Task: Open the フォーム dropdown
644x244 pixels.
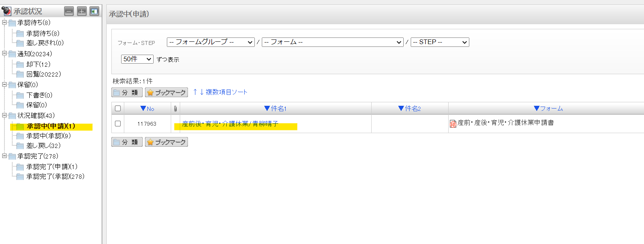Action: pos(332,42)
